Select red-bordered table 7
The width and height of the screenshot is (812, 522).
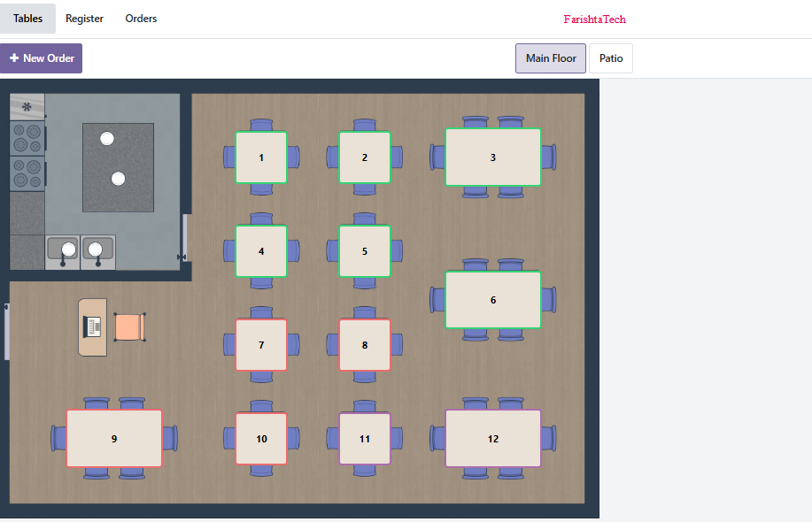[261, 345]
